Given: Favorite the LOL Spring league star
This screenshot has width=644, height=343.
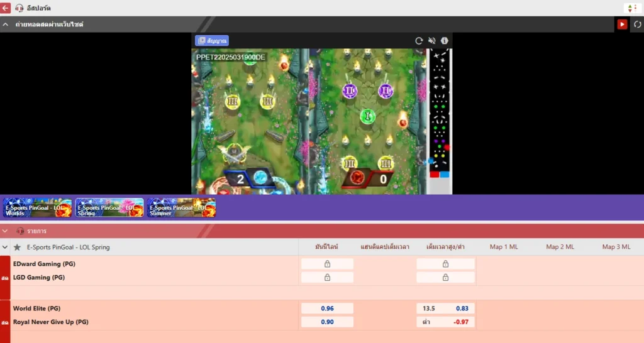Looking at the screenshot, I should click(17, 247).
